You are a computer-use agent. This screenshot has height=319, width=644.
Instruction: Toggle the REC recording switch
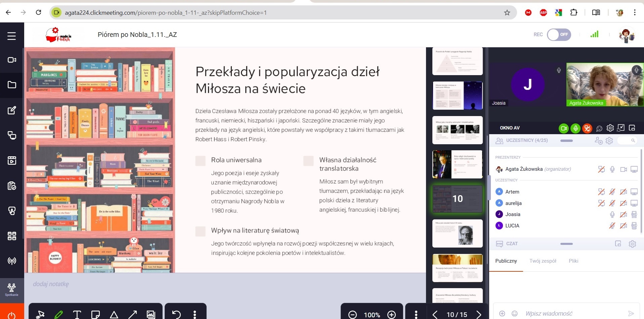click(559, 35)
